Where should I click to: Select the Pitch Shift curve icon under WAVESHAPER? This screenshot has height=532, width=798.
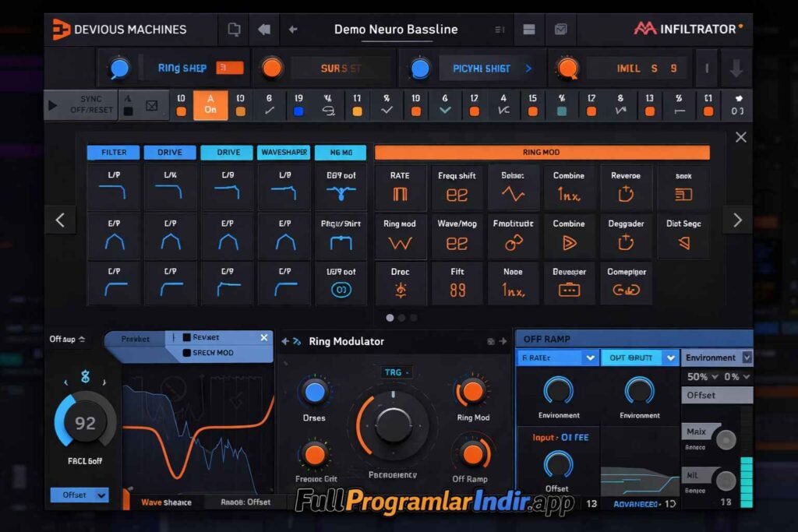click(x=341, y=236)
